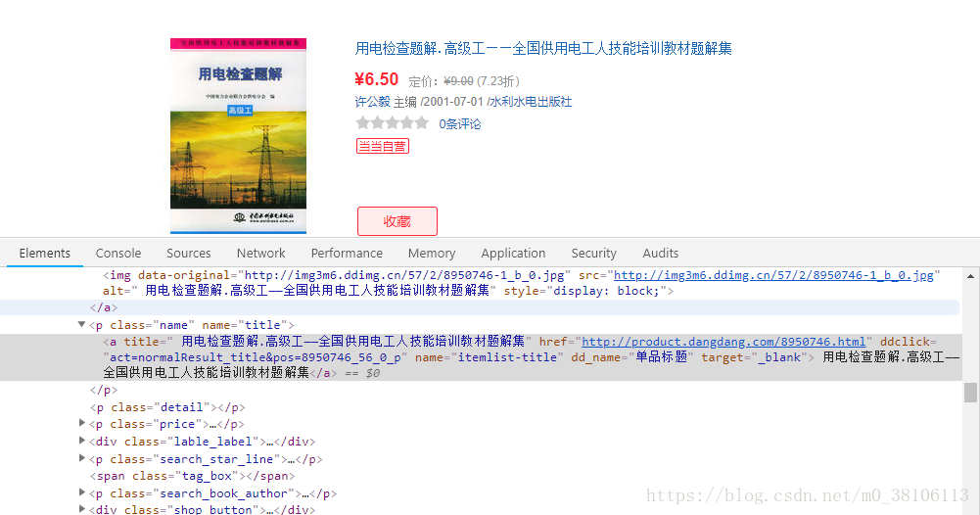Screen dimensions: 980x515
Task: Click the ¥6.50 price text
Action: [376, 79]
